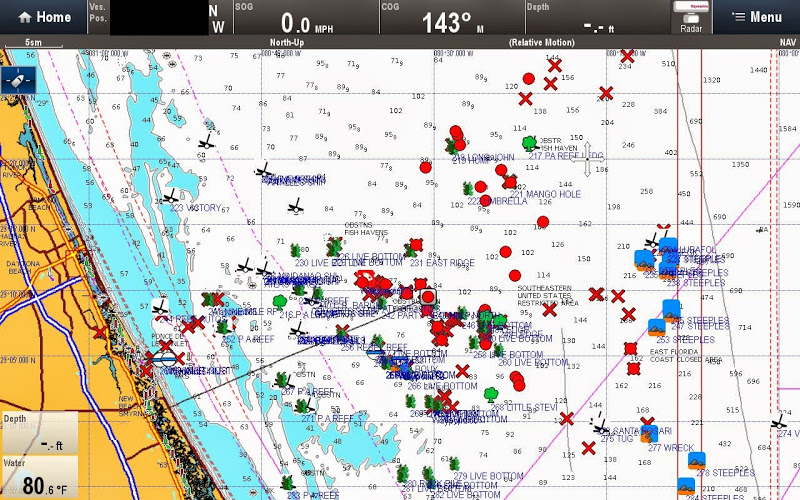Select the wreck plane icon at 223 VICTORY
Viewport: 800px width, 500px height.
pos(171,197)
